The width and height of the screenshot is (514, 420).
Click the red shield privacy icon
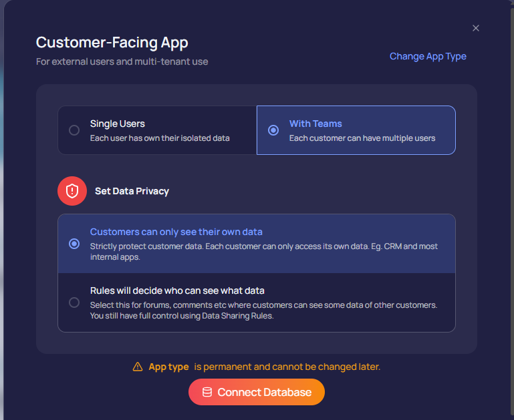pos(72,191)
